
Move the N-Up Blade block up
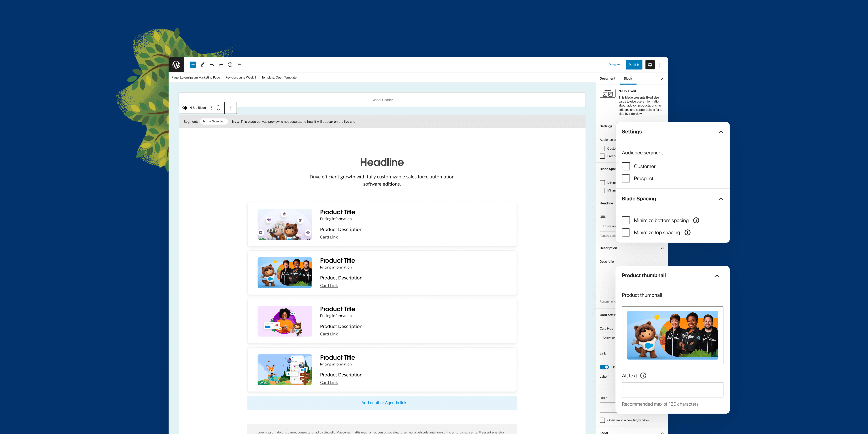click(x=218, y=106)
